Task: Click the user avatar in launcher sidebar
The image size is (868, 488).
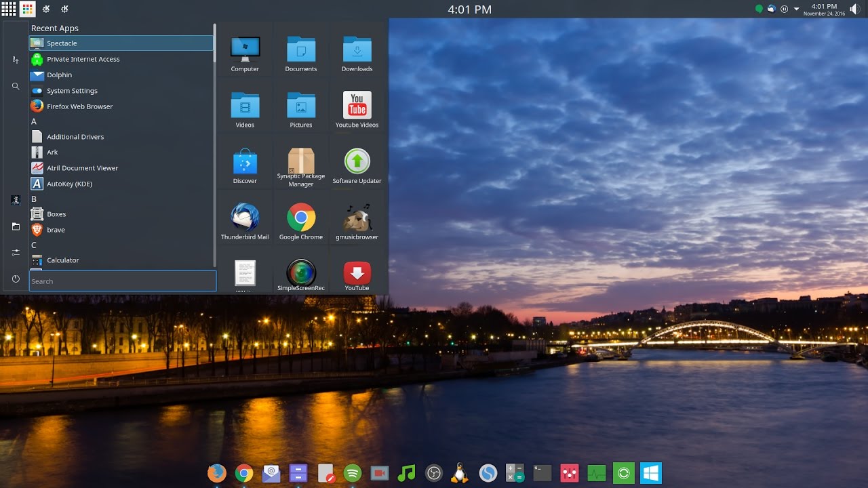Action: (16, 200)
